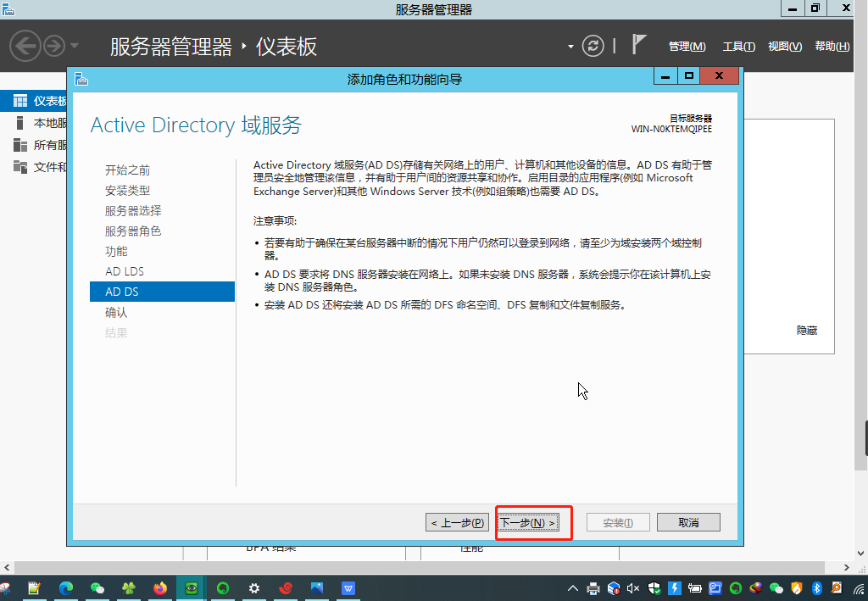The image size is (868, 601).
Task: Click the 隐藏 link behind the wizard
Action: tap(807, 331)
